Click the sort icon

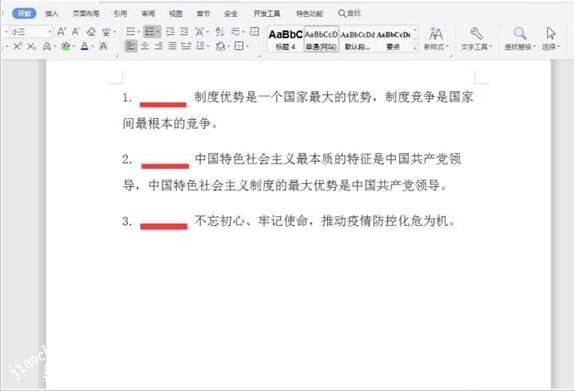click(219, 32)
